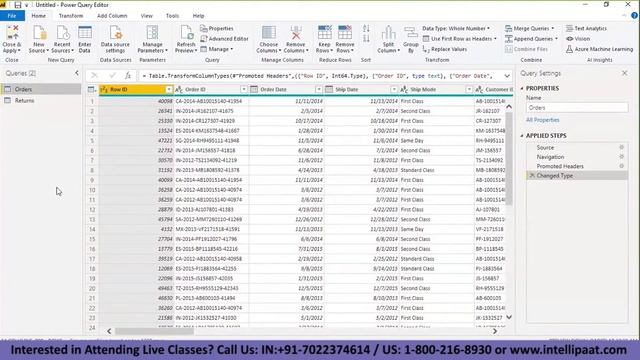Open the Data Type Whole Number dropdown

(x=456, y=29)
